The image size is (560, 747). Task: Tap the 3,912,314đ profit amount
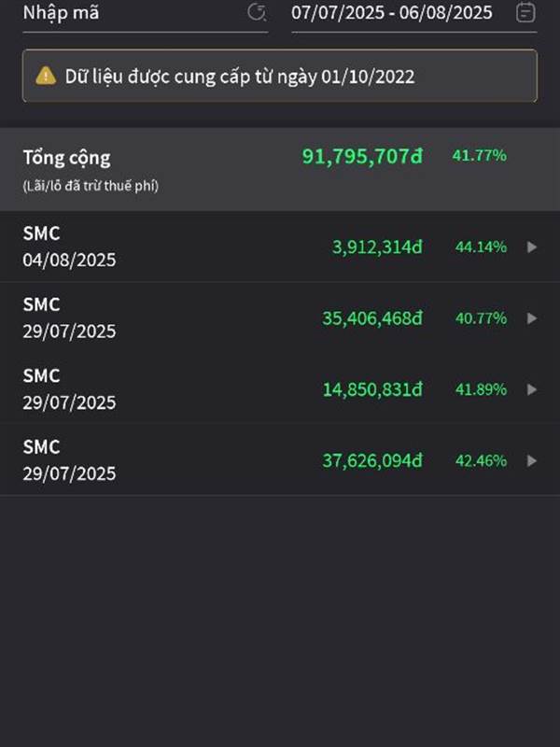(x=377, y=247)
